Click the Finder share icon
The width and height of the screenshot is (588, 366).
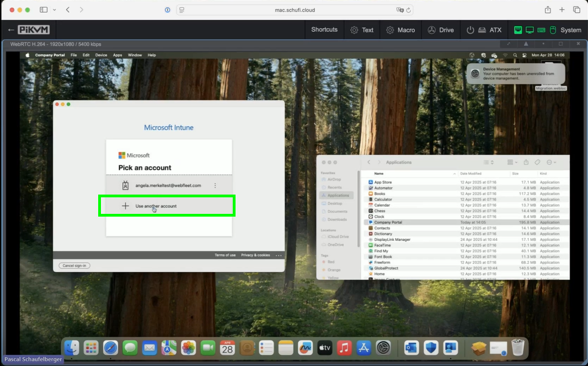click(x=526, y=162)
